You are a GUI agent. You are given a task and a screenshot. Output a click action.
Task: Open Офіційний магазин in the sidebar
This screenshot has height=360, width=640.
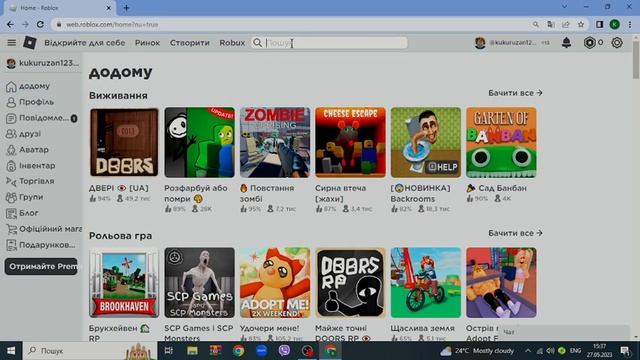coord(44,229)
